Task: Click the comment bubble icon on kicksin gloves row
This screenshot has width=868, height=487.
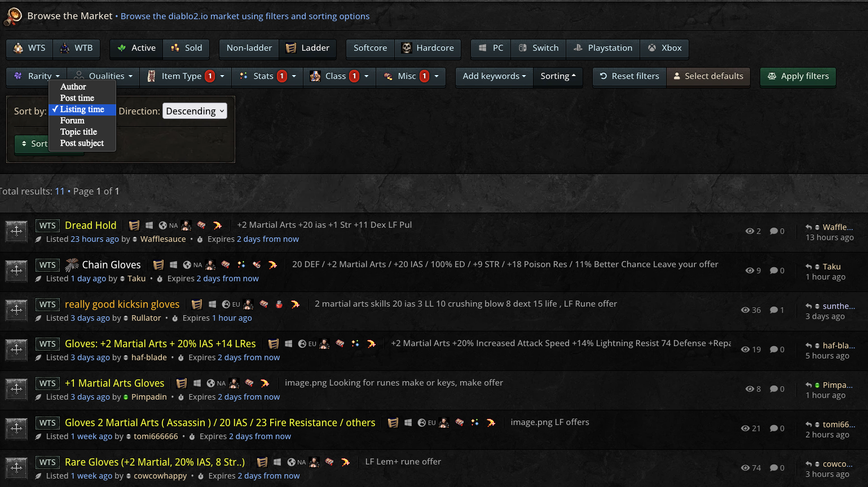Action: (x=774, y=310)
